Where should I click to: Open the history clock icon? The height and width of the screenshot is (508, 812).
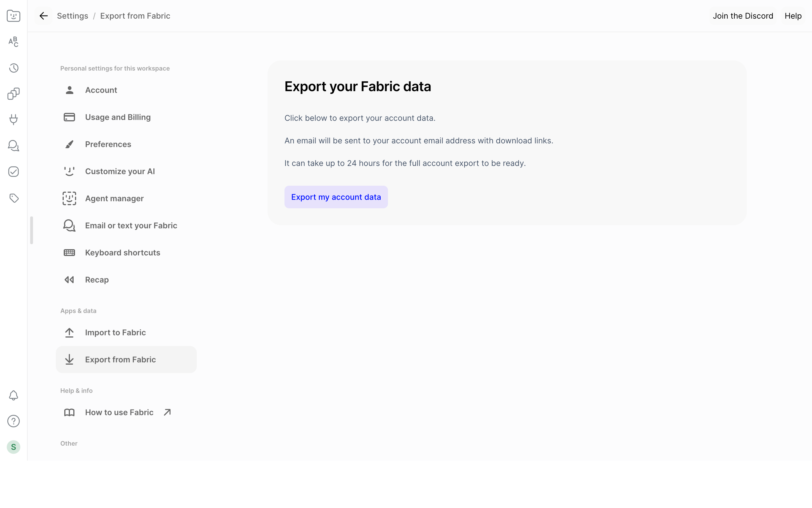click(14, 68)
